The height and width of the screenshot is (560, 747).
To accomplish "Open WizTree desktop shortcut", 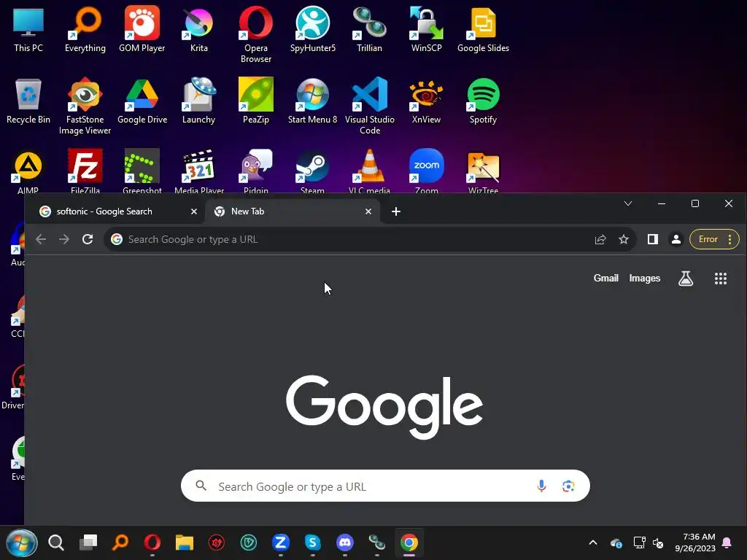I will click(x=483, y=171).
